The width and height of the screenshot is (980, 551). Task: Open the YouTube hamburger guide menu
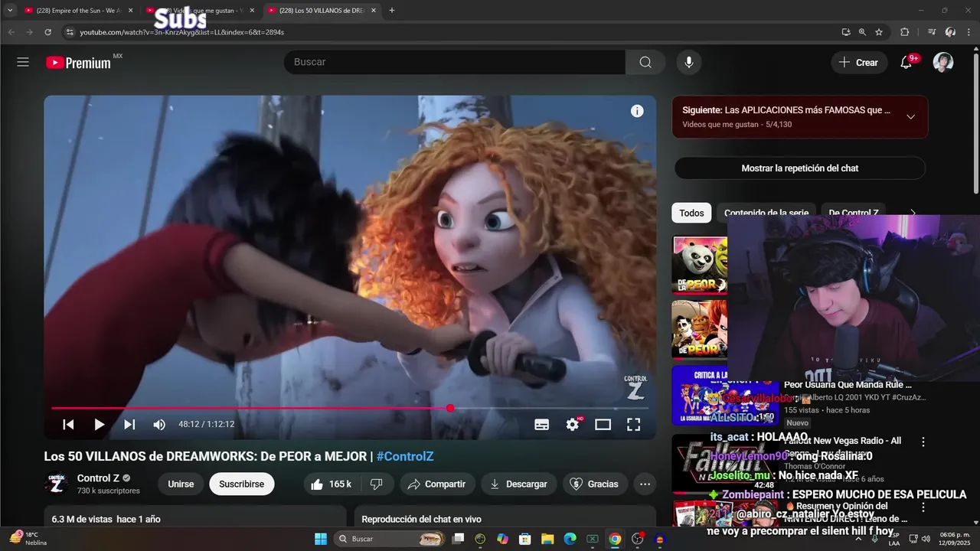point(23,62)
